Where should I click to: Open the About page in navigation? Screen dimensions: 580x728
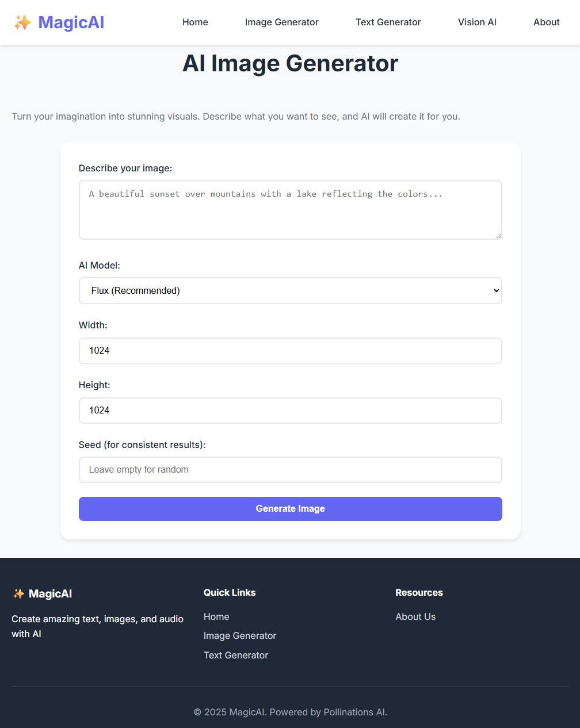coord(546,22)
